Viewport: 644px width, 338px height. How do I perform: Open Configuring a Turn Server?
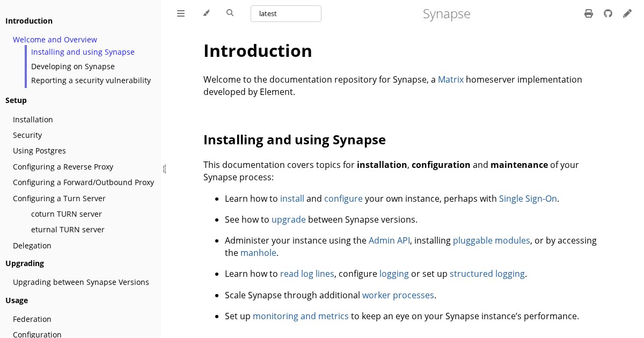(59, 199)
